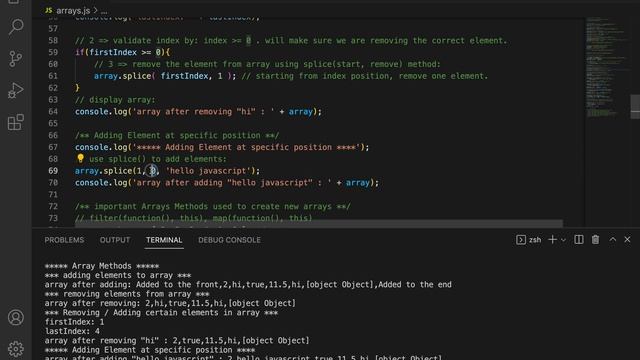The width and height of the screenshot is (640, 360).
Task: Click the closing brace on line 62
Action: (78, 88)
